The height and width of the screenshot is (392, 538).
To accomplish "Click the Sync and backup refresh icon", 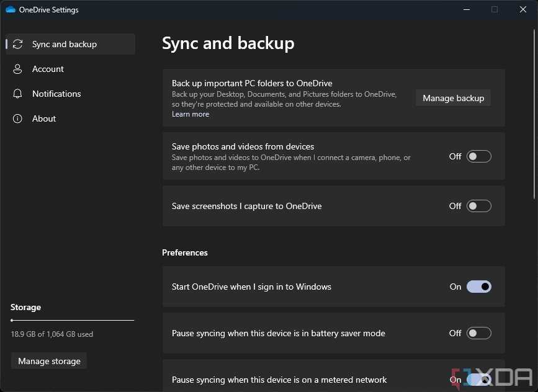I will 17,44.
